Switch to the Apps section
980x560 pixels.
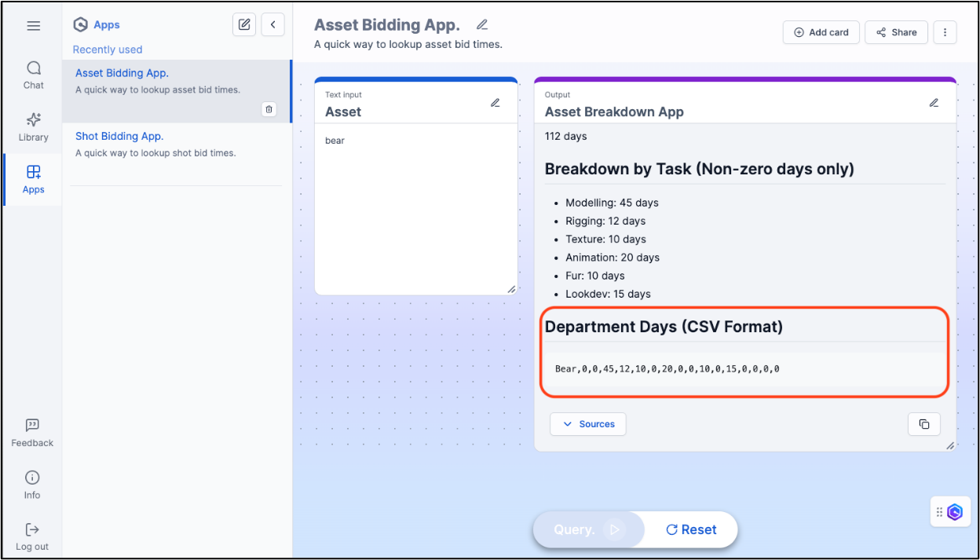click(33, 179)
